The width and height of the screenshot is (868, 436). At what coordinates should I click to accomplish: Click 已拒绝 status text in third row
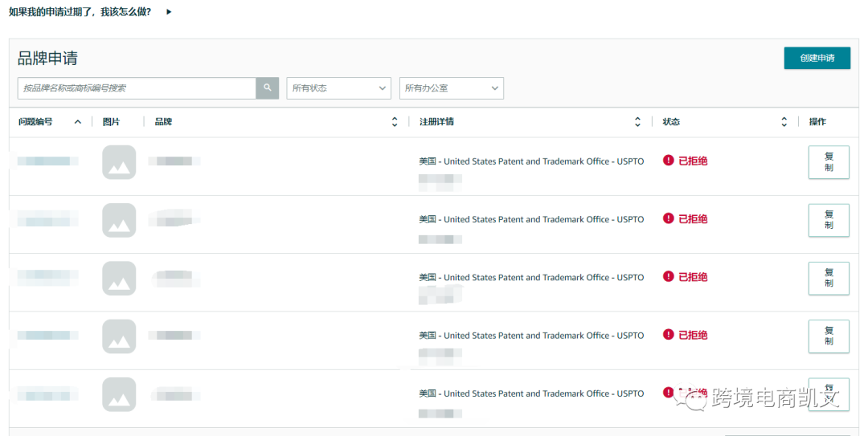point(693,277)
